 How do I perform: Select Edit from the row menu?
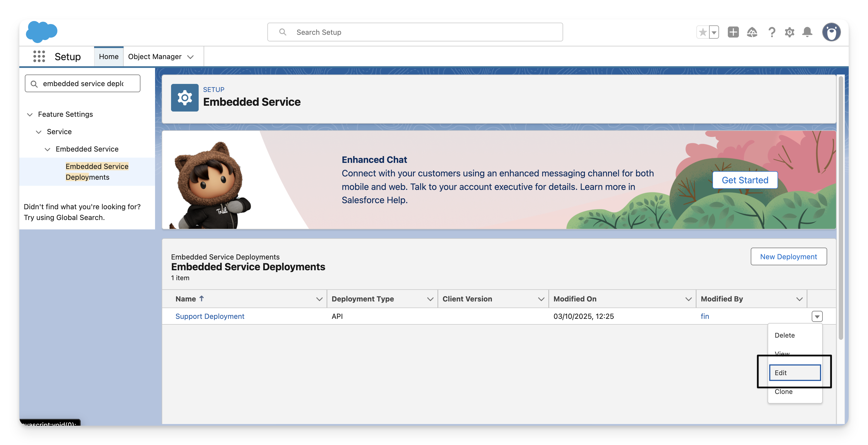[795, 372]
